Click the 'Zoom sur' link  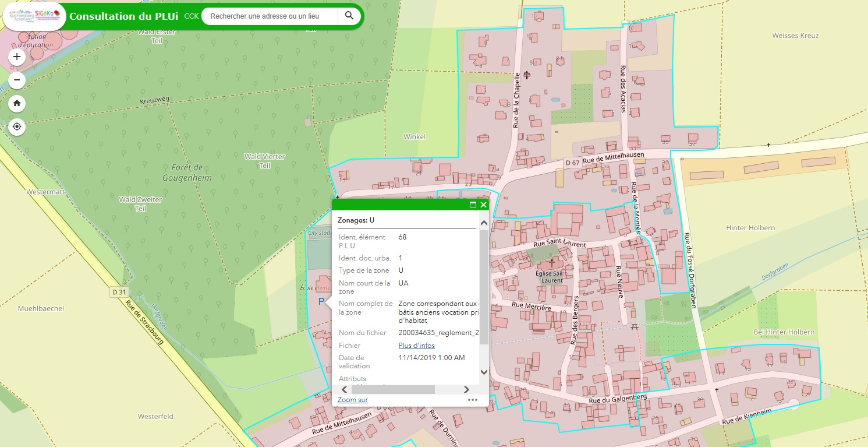[353, 400]
